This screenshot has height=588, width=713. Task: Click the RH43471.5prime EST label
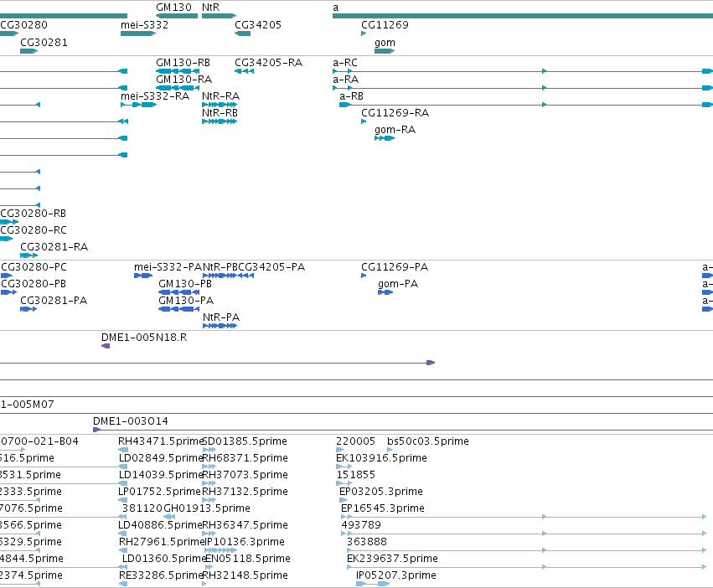click(x=161, y=441)
